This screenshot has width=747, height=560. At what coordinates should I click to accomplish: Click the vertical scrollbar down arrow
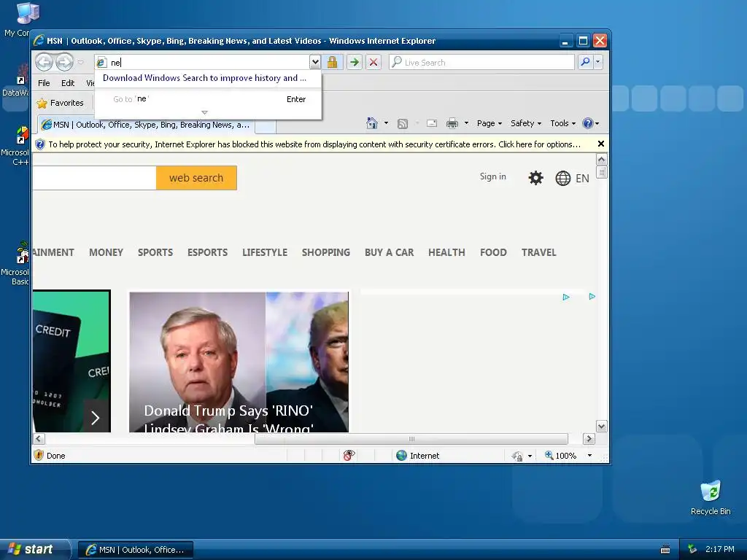(601, 427)
